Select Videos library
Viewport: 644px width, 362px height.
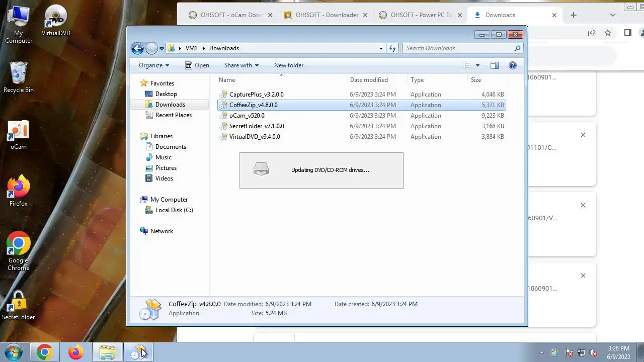tap(164, 178)
